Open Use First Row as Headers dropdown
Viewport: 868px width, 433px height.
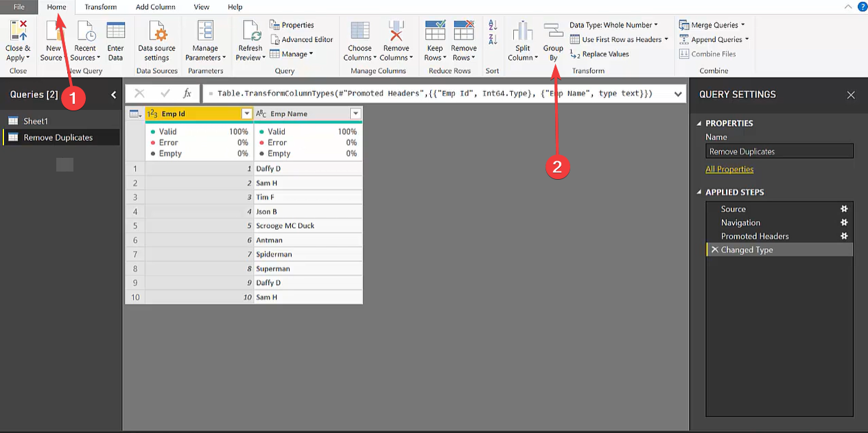tap(619, 39)
